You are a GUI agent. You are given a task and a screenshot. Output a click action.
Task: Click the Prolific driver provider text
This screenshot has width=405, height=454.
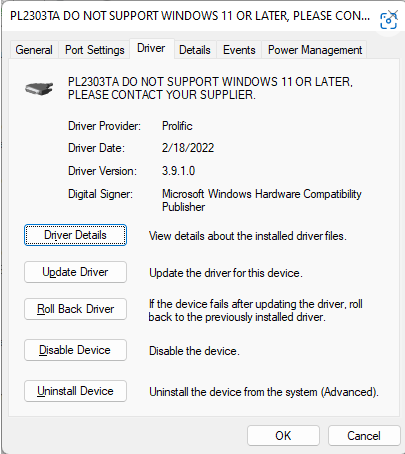(x=177, y=126)
